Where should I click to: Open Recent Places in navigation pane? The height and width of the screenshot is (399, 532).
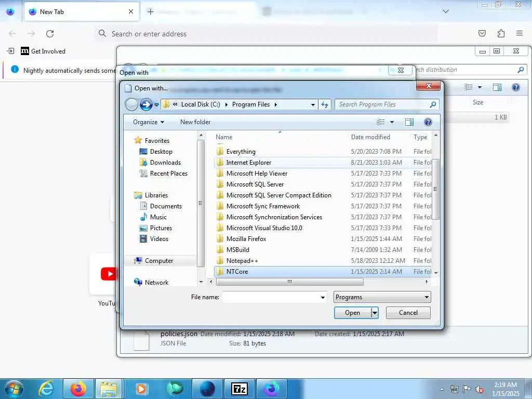(x=169, y=174)
